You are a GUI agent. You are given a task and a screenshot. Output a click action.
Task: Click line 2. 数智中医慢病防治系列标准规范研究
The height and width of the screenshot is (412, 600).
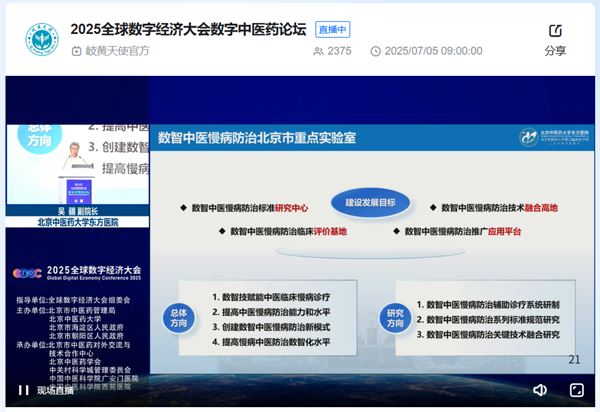pos(488,319)
